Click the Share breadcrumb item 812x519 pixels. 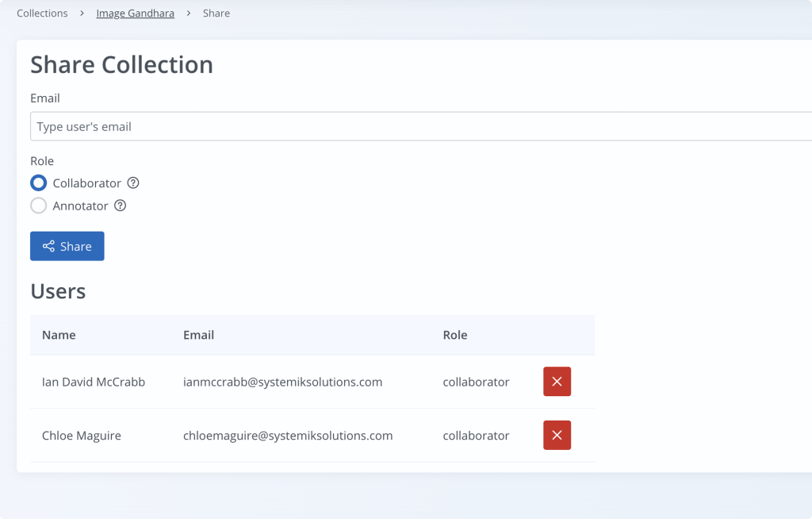coord(216,13)
